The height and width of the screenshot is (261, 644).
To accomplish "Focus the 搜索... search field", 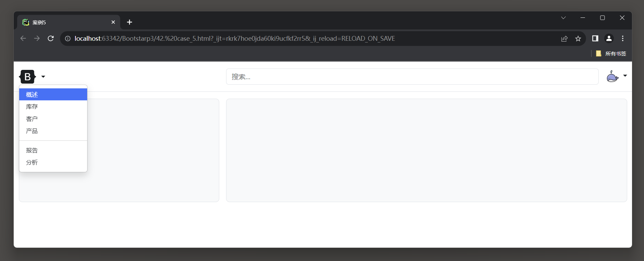I will (412, 77).
